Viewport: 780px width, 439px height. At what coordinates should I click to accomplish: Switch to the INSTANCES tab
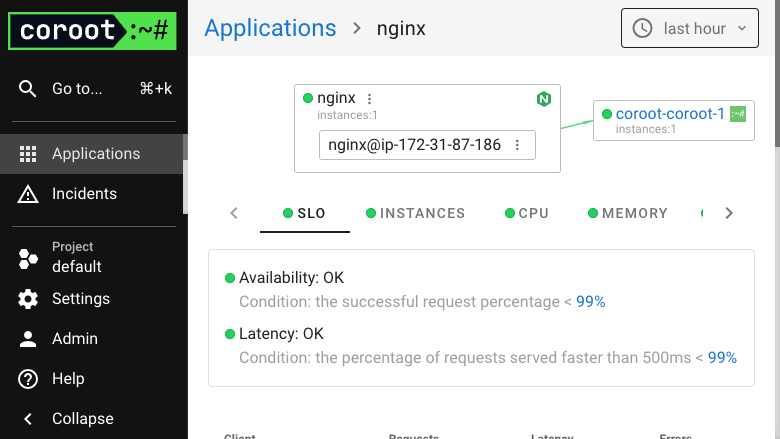415,213
